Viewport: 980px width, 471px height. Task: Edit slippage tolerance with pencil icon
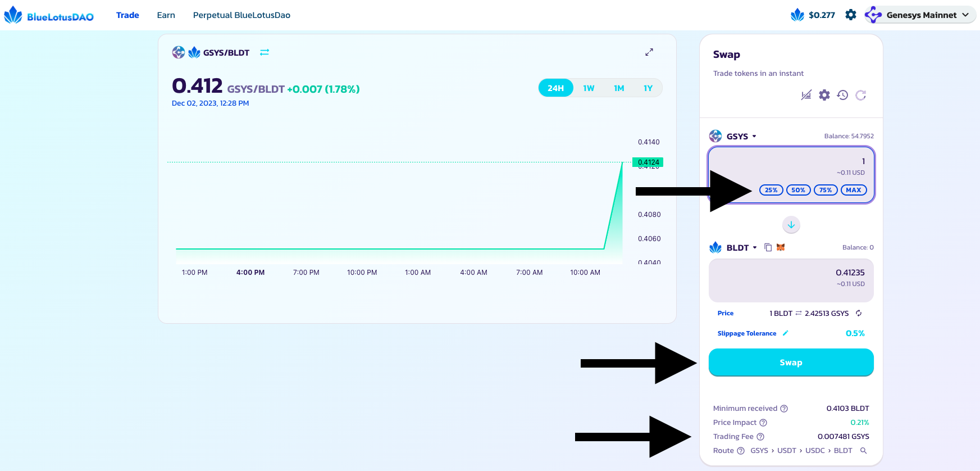click(785, 333)
